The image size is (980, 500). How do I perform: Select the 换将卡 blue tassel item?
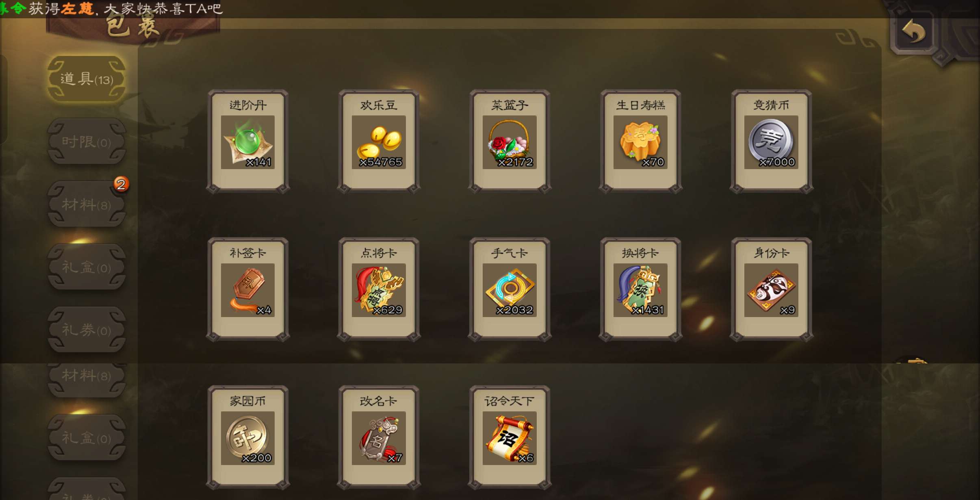coord(640,289)
